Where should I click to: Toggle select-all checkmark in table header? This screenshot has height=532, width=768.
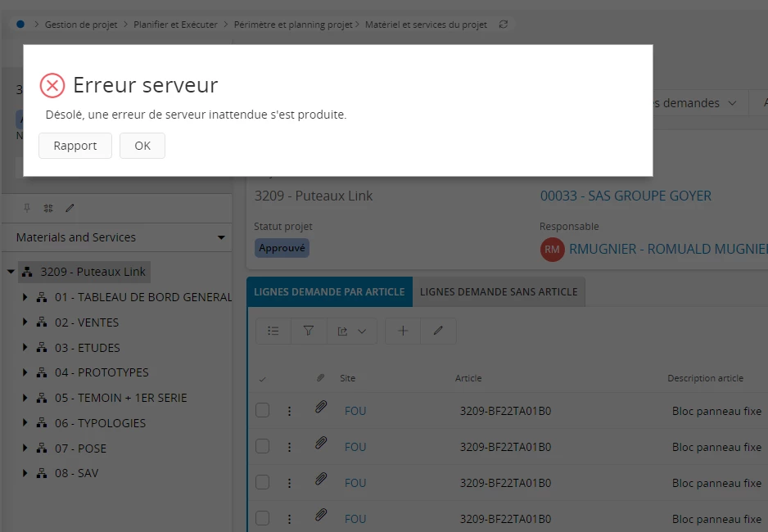(263, 379)
